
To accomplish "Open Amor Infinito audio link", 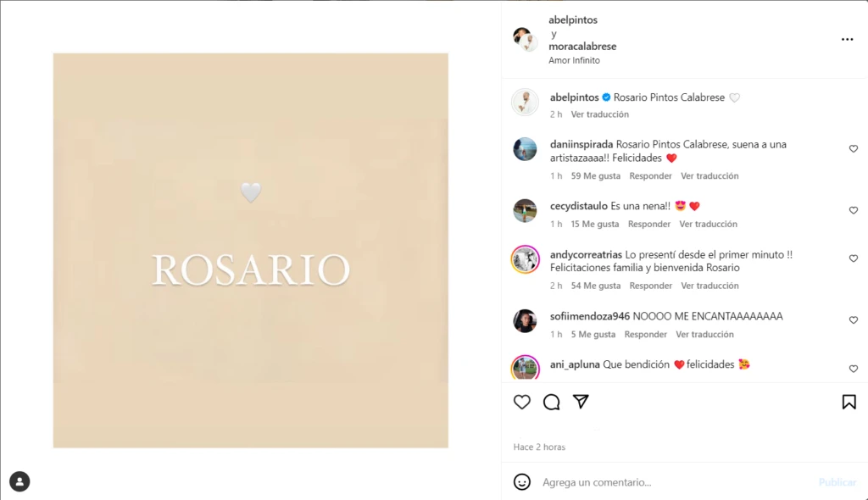I will 574,60.
